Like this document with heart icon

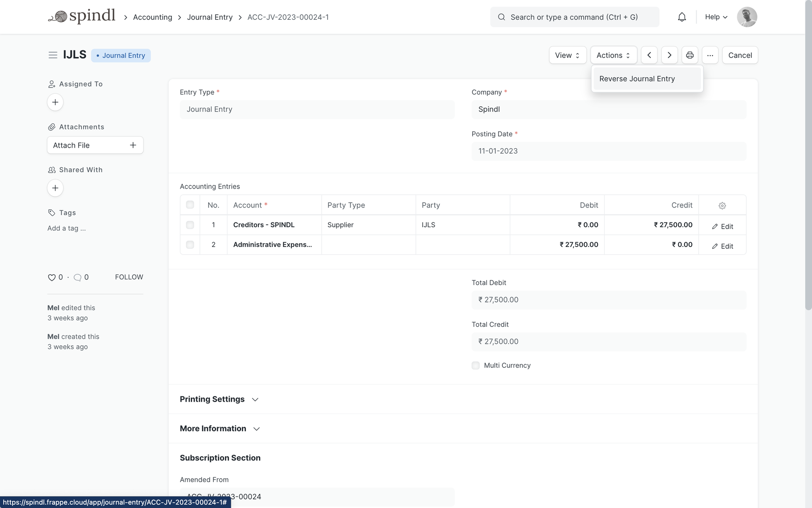[x=52, y=278]
